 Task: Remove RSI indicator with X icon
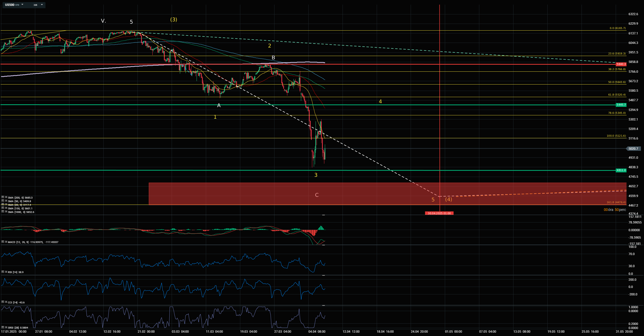(x=6, y=272)
